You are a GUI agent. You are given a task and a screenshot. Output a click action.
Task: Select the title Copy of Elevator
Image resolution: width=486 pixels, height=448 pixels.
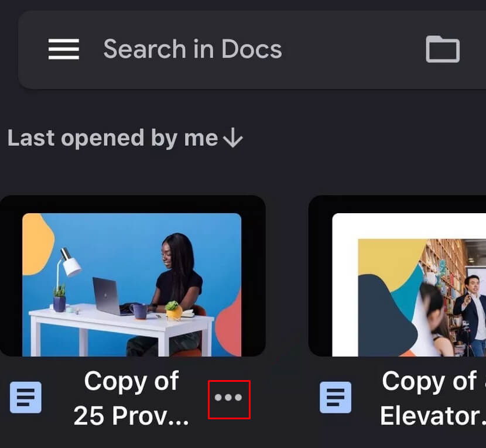(433, 398)
